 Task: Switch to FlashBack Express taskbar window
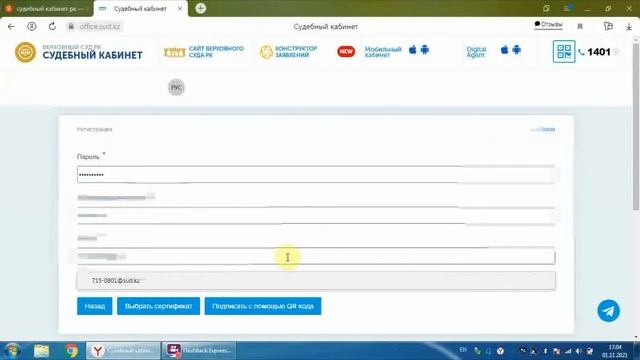(199, 351)
